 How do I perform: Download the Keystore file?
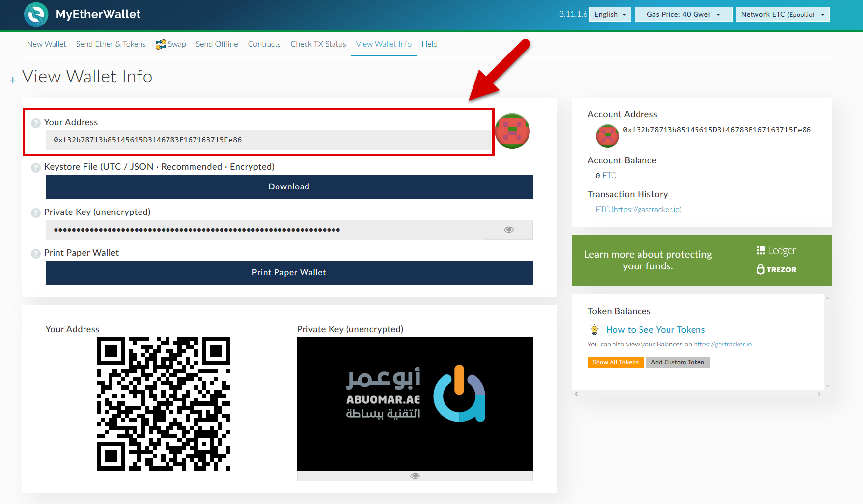[x=289, y=187]
